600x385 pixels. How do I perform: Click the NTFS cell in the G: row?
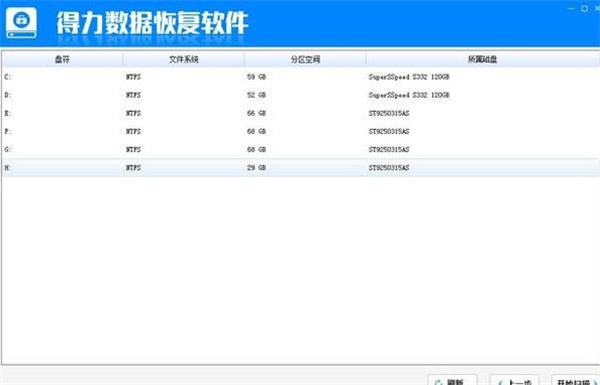point(133,149)
